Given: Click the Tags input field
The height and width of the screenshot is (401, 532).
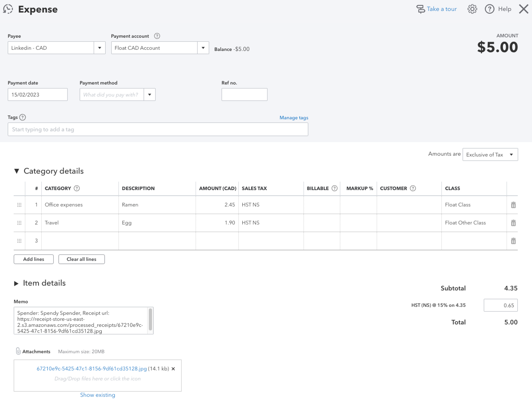Looking at the screenshot, I should click(x=158, y=129).
